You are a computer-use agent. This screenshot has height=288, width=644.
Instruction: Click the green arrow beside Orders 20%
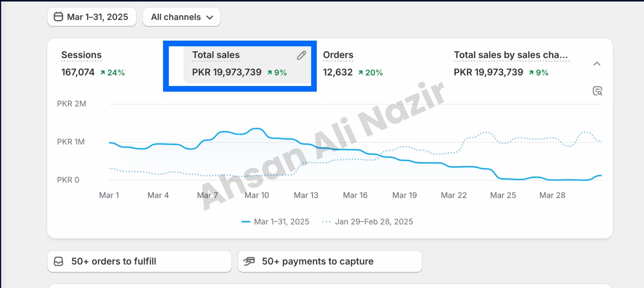click(361, 73)
